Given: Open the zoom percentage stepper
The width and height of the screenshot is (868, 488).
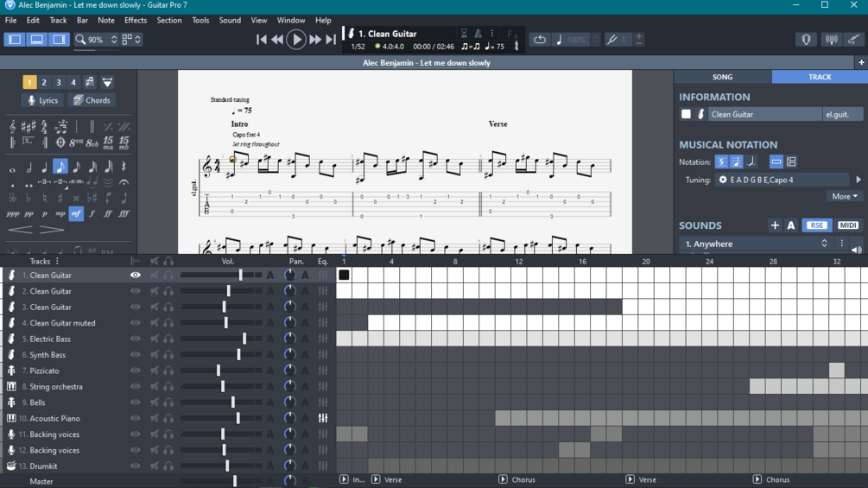Looking at the screenshot, I should (113, 39).
